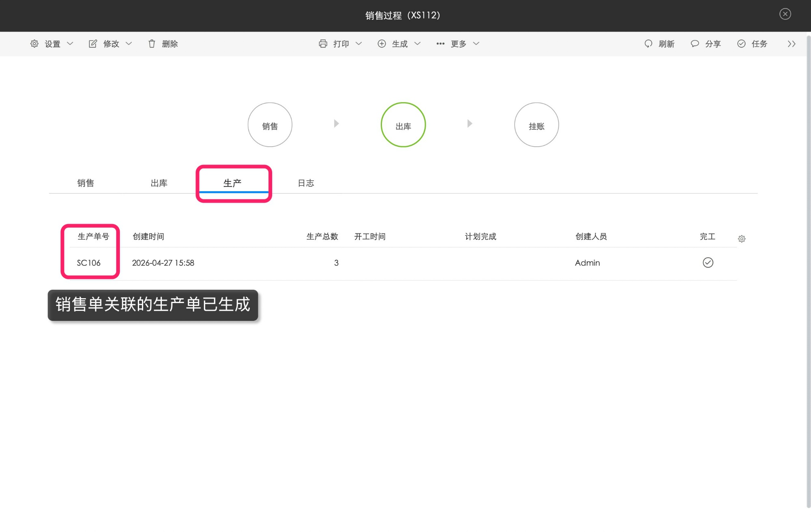The width and height of the screenshot is (811, 532).
Task: Click the 任务 checkmark circle icon
Action: pyautogui.click(x=741, y=44)
